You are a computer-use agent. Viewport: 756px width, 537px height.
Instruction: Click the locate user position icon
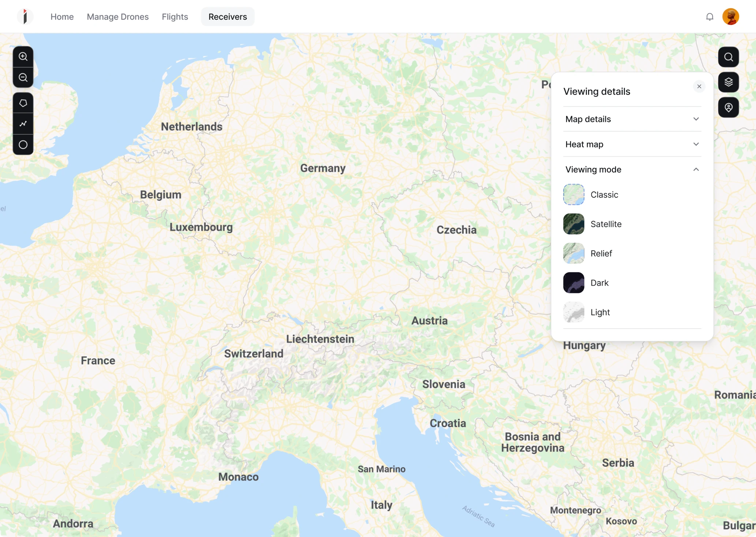click(x=728, y=107)
